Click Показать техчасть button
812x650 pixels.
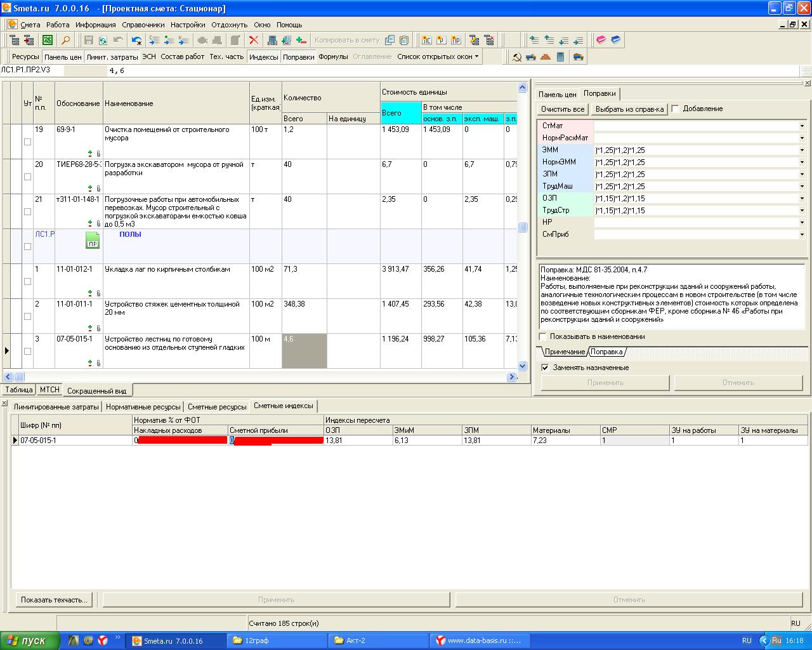54,600
